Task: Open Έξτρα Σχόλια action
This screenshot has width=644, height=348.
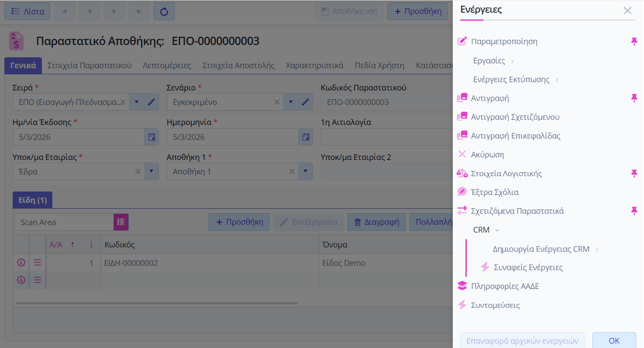Action: (x=494, y=192)
